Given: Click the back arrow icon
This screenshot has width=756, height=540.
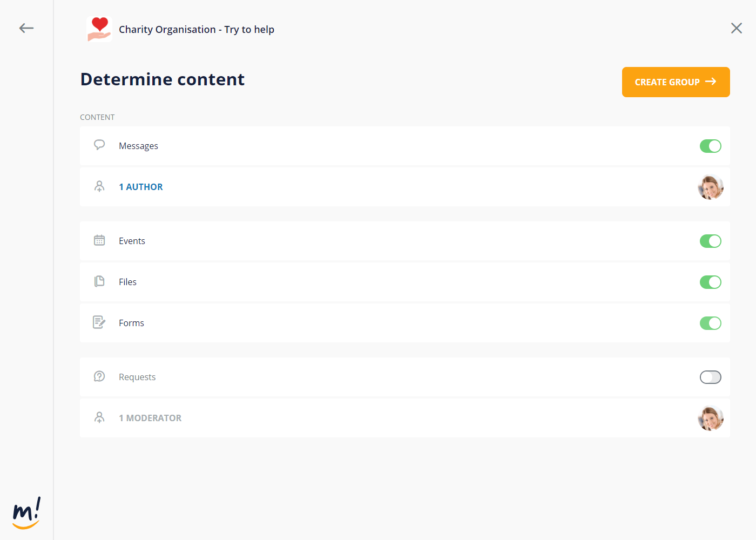Looking at the screenshot, I should point(26,28).
